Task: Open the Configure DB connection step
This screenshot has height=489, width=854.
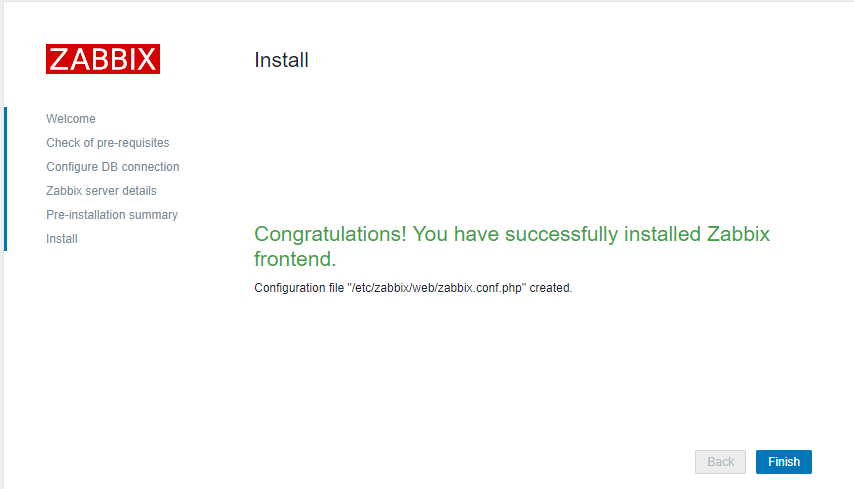Action: 113,167
